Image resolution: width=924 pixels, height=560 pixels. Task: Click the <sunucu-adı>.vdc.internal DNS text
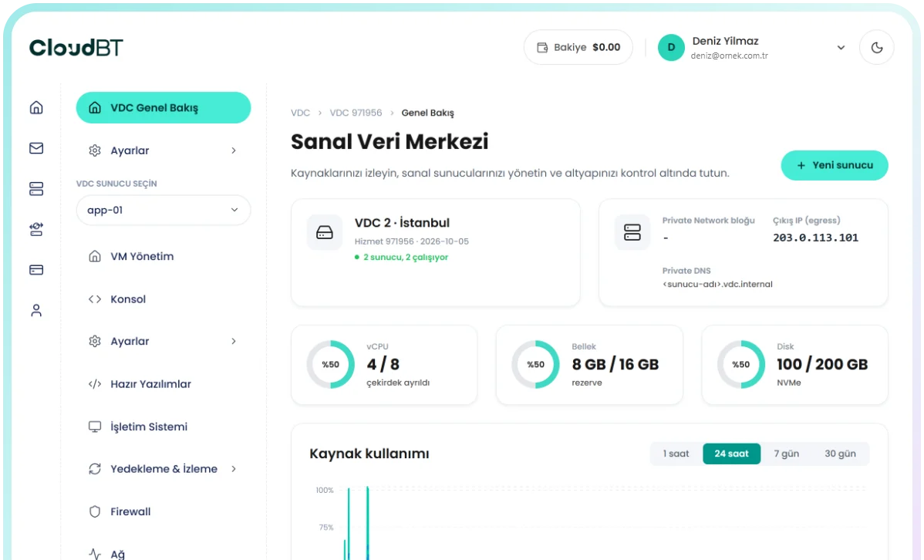tap(717, 284)
